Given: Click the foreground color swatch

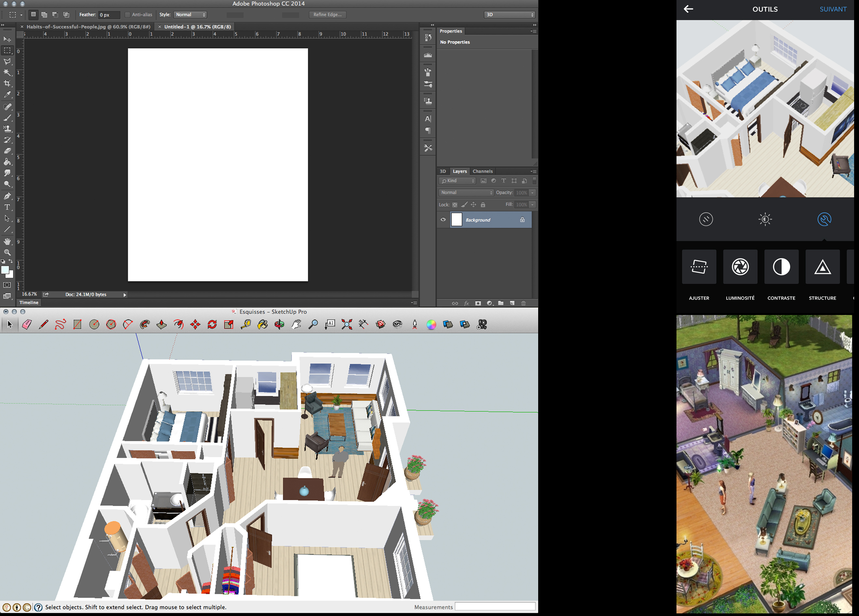Looking at the screenshot, I should [5, 270].
